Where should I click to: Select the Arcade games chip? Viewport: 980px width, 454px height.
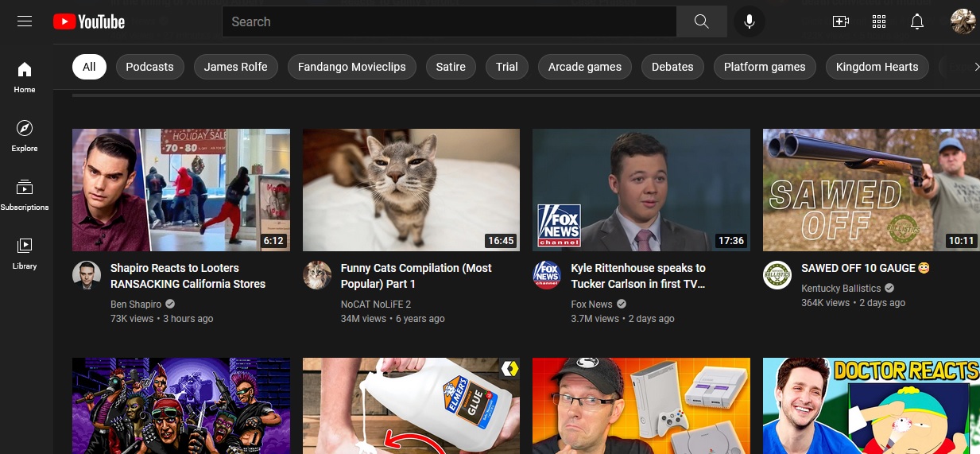(585, 67)
